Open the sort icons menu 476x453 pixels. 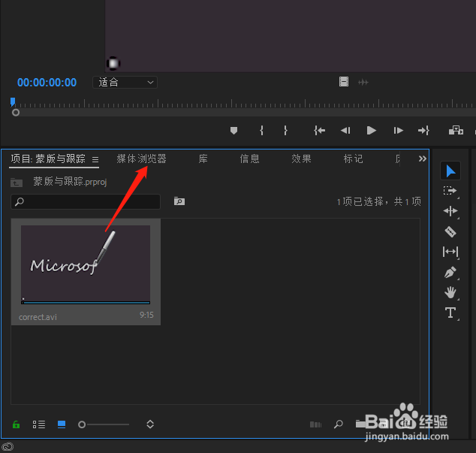(x=150, y=424)
